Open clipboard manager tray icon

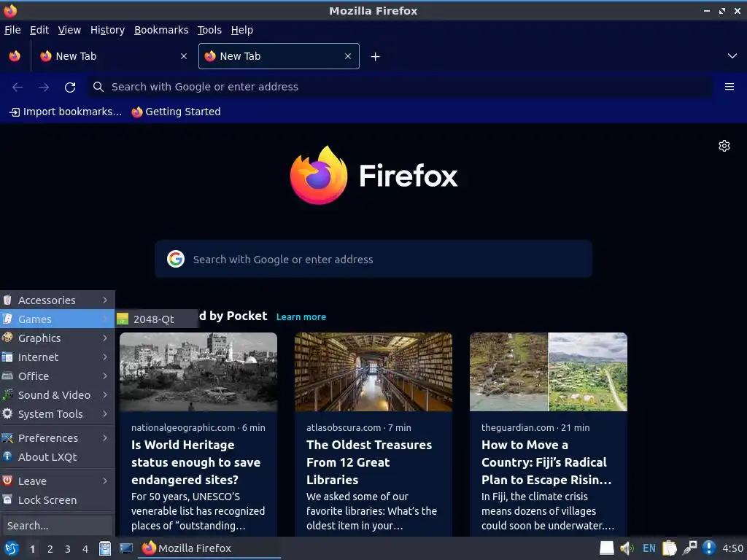point(670,548)
